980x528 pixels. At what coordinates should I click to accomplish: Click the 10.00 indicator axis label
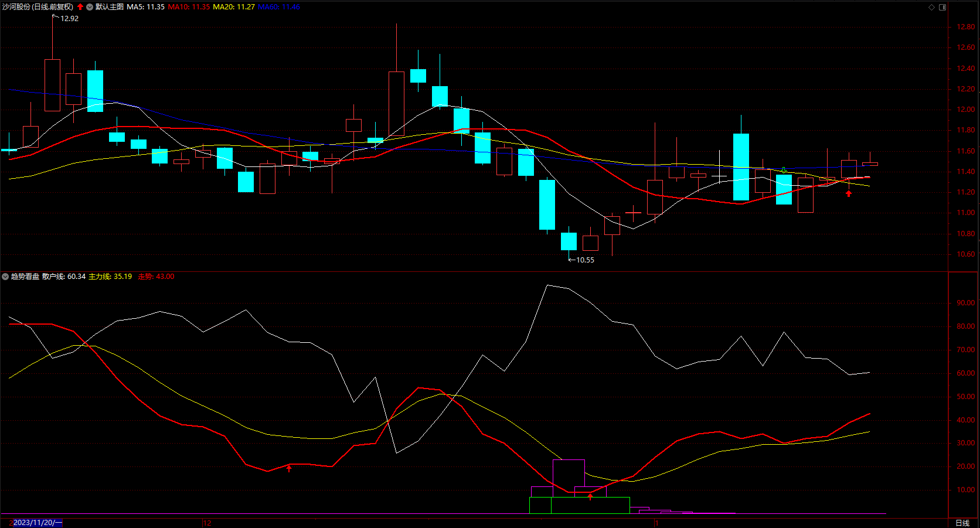pos(966,490)
